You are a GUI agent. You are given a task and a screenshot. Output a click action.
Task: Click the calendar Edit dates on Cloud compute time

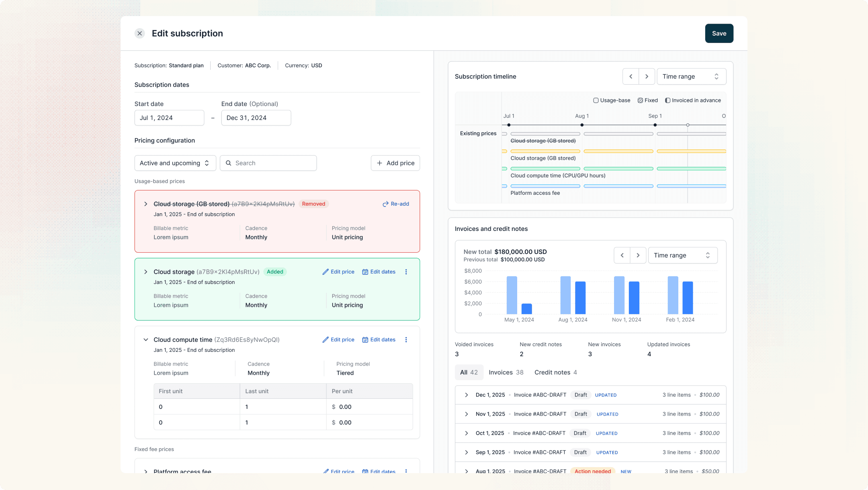tap(379, 340)
